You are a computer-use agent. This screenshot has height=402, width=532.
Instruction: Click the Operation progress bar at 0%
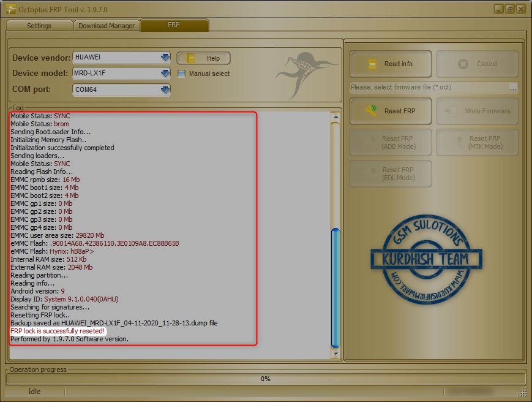point(266,379)
